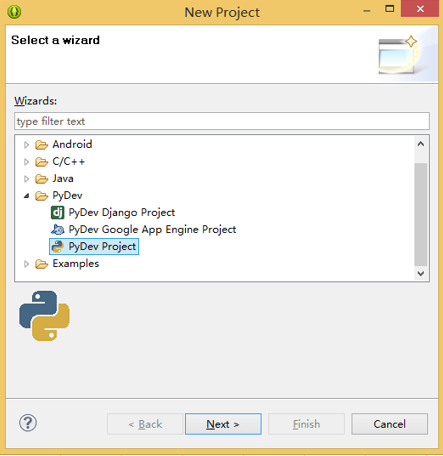Click the Android folder icon
Screen dimensions: 443x456
click(x=42, y=145)
